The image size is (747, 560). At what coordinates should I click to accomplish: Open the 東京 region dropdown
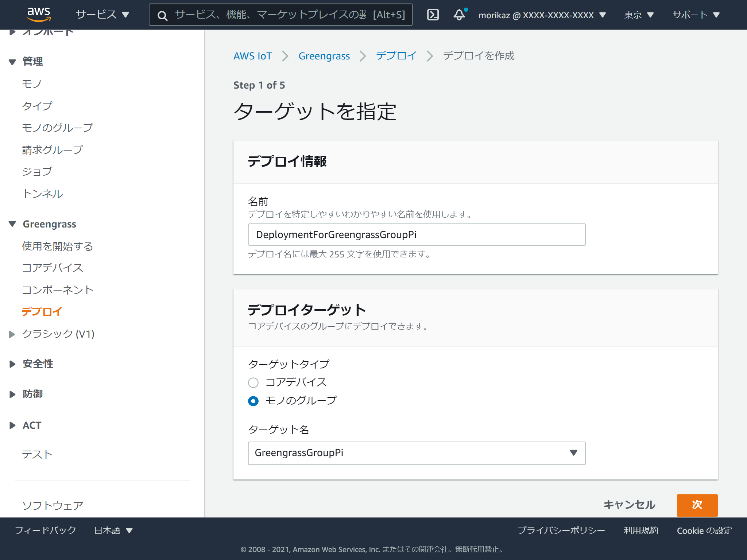tap(638, 15)
